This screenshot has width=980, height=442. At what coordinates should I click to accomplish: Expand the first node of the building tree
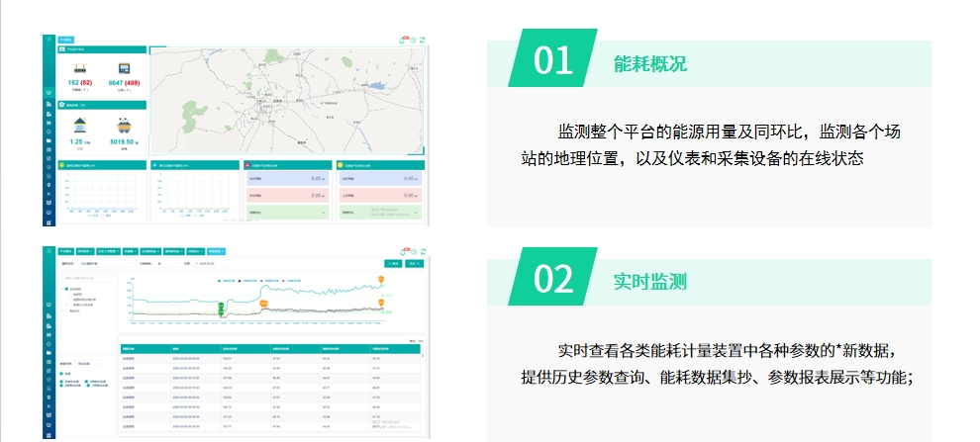[x=61, y=289]
